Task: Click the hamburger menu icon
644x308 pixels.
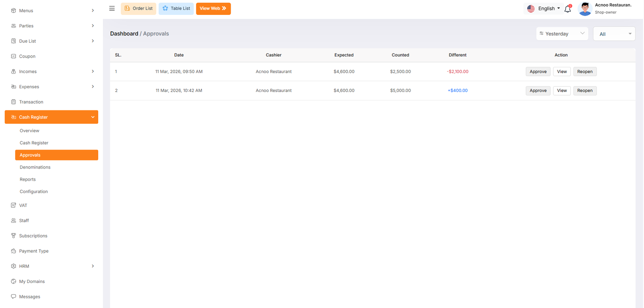Action: 112,8
